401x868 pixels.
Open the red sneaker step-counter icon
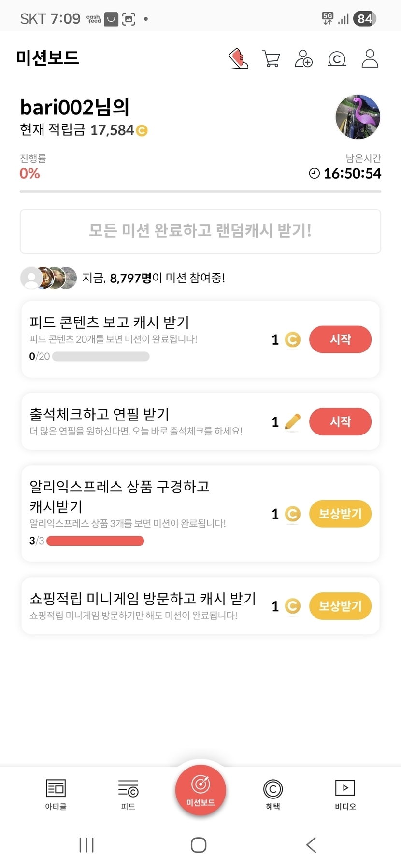coord(238,59)
